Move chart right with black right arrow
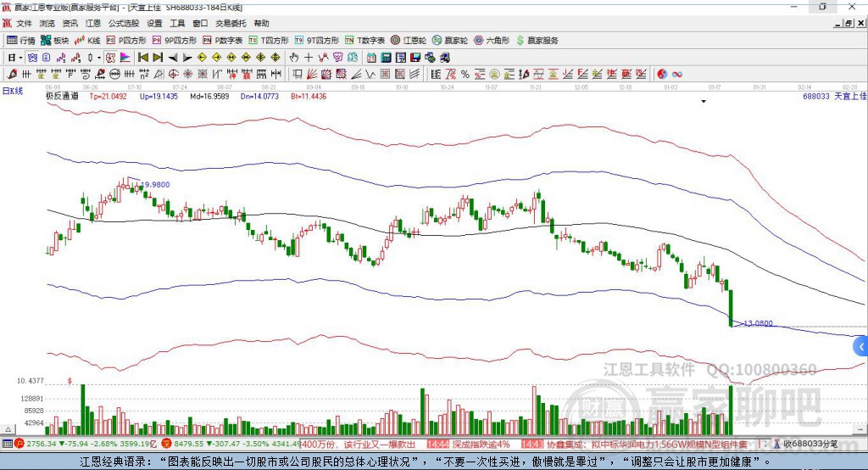 tap(187, 58)
